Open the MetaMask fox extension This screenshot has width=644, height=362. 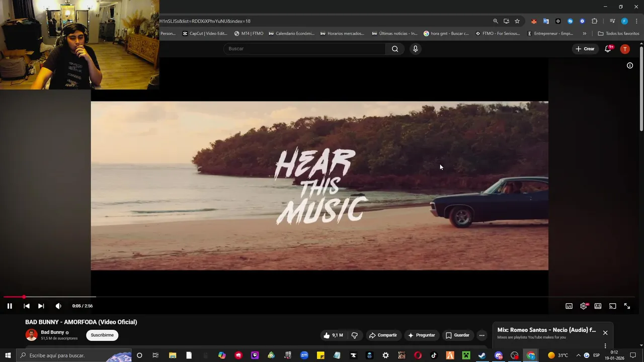click(x=534, y=21)
